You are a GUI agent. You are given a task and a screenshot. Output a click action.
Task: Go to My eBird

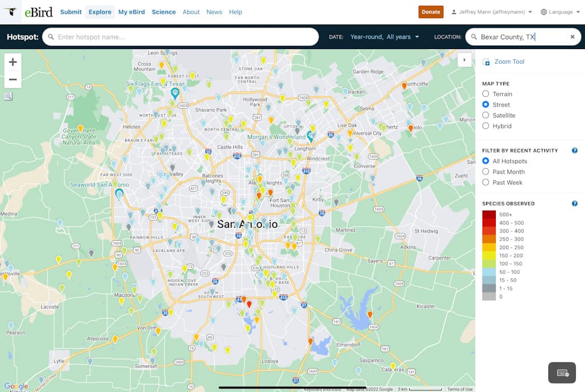point(131,12)
